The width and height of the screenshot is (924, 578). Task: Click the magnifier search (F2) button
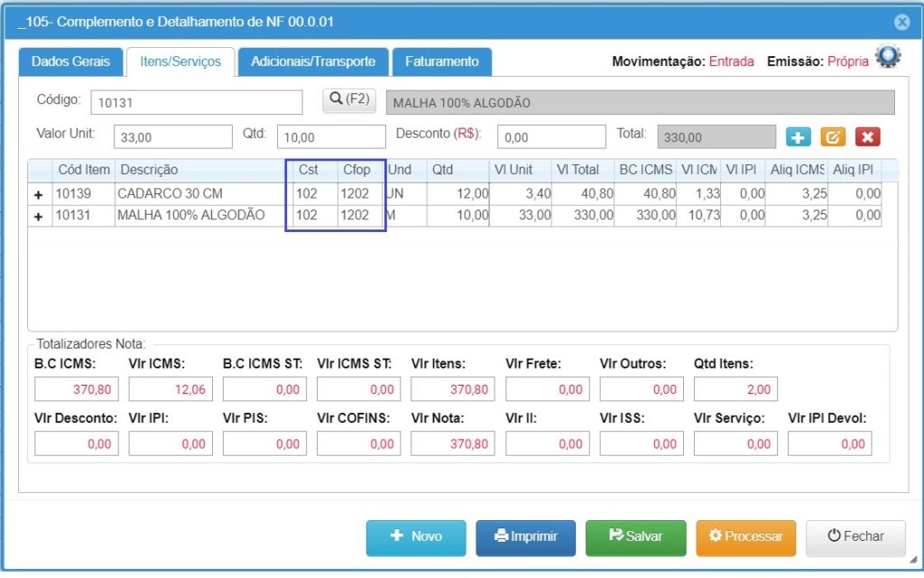[x=349, y=99]
